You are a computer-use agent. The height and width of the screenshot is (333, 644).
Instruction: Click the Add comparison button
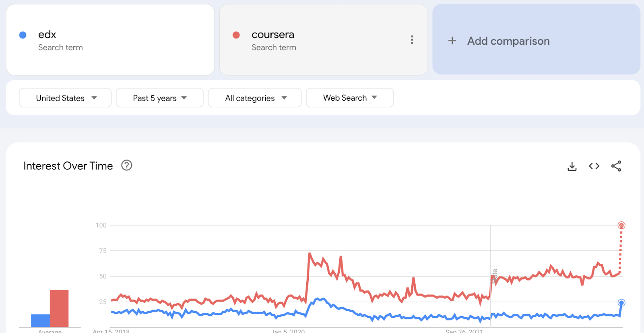tap(508, 41)
